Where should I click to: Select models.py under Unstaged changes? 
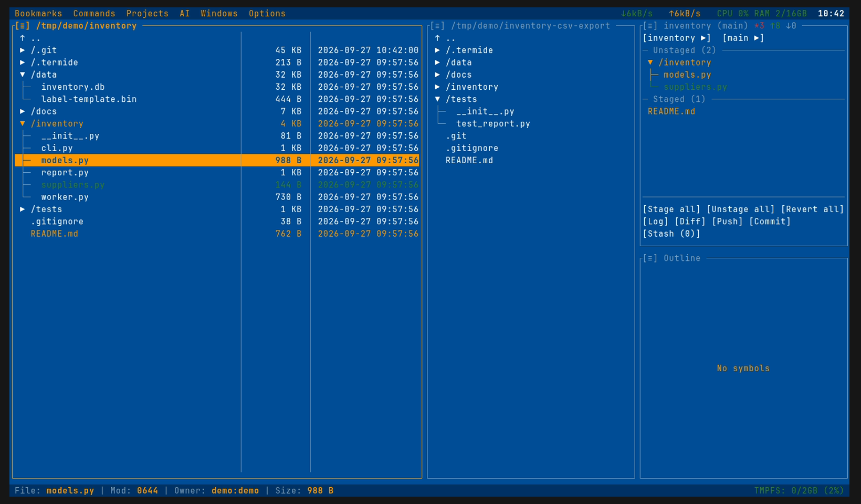coord(687,75)
